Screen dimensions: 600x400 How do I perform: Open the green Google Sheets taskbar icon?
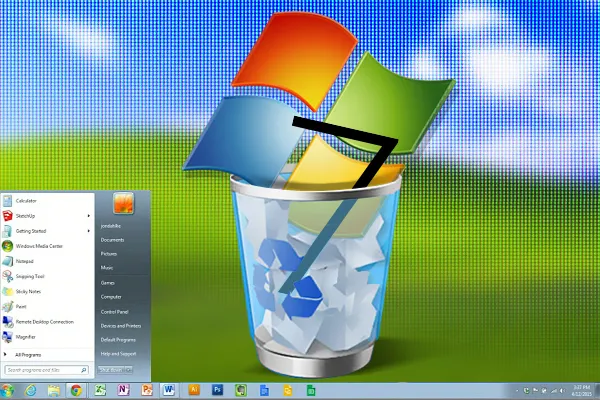coord(311,390)
